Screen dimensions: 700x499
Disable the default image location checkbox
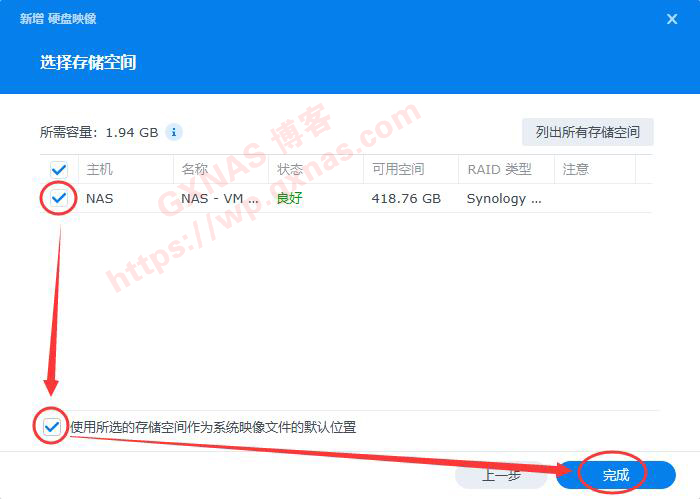click(52, 427)
